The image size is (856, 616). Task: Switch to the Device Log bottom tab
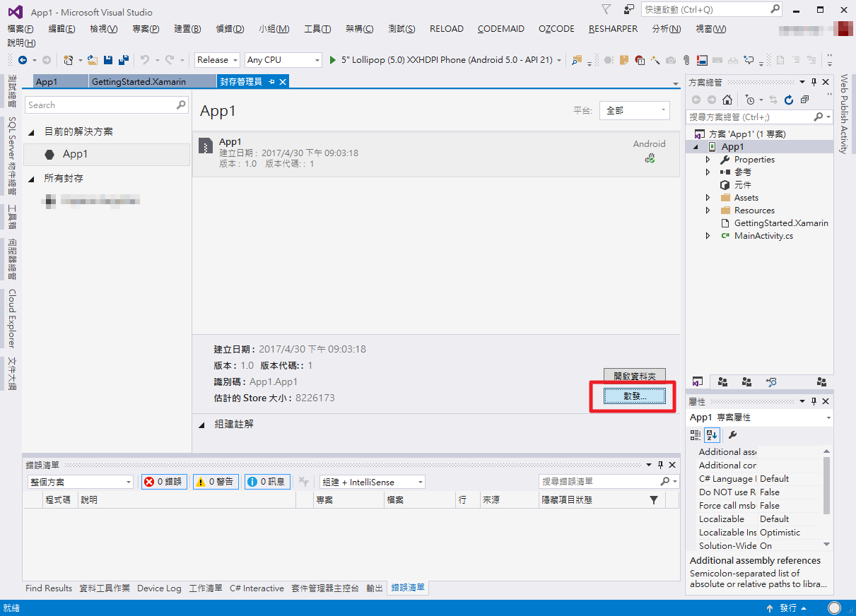[159, 588]
